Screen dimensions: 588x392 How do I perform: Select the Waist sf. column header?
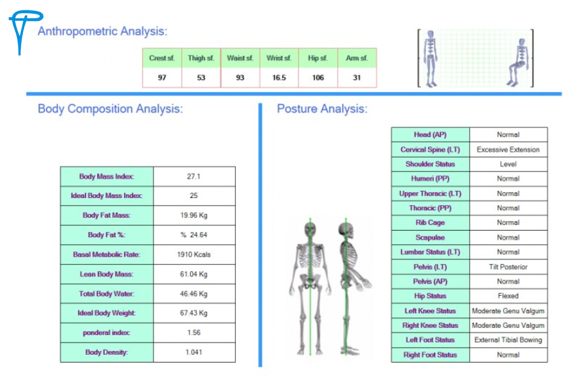tap(240, 58)
